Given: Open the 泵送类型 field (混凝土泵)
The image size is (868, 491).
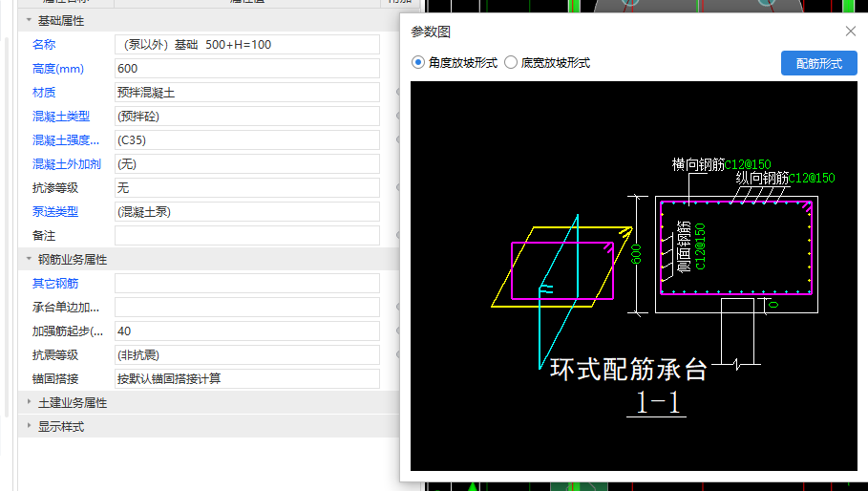Looking at the screenshot, I should 247,211.
